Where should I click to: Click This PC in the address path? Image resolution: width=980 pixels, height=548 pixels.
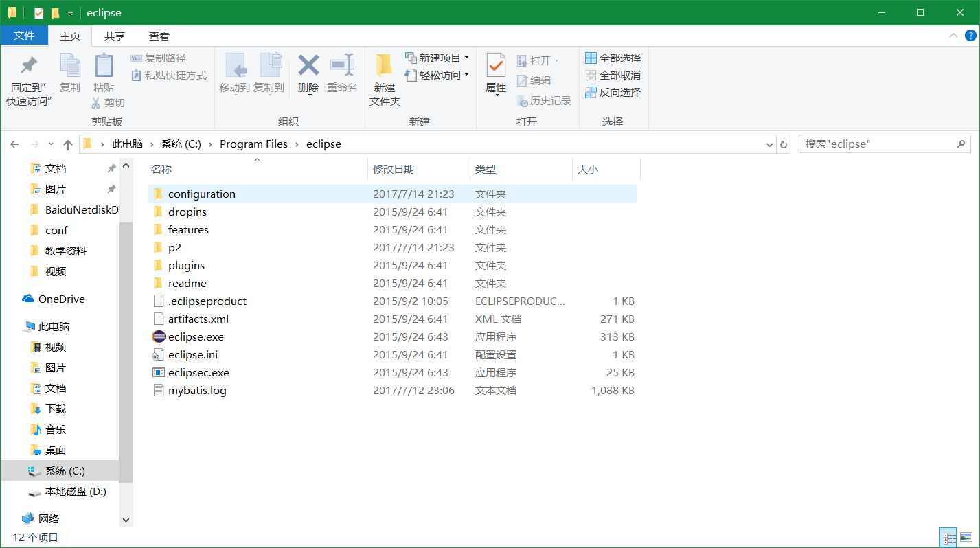click(x=128, y=144)
